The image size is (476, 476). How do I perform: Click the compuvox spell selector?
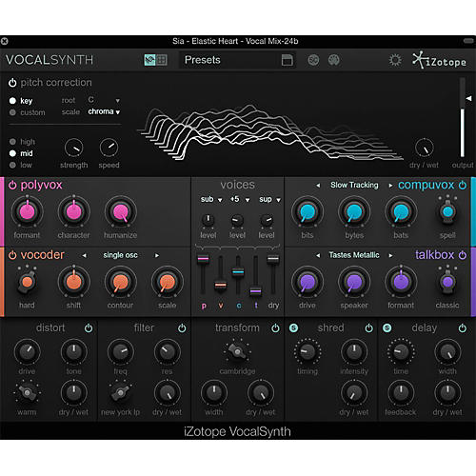coord(447,210)
